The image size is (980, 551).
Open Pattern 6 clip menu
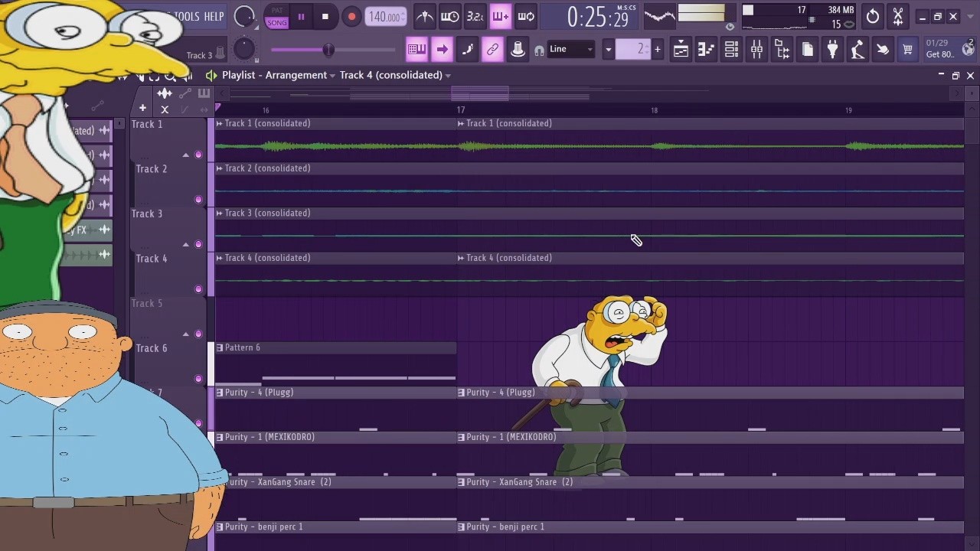tap(220, 347)
